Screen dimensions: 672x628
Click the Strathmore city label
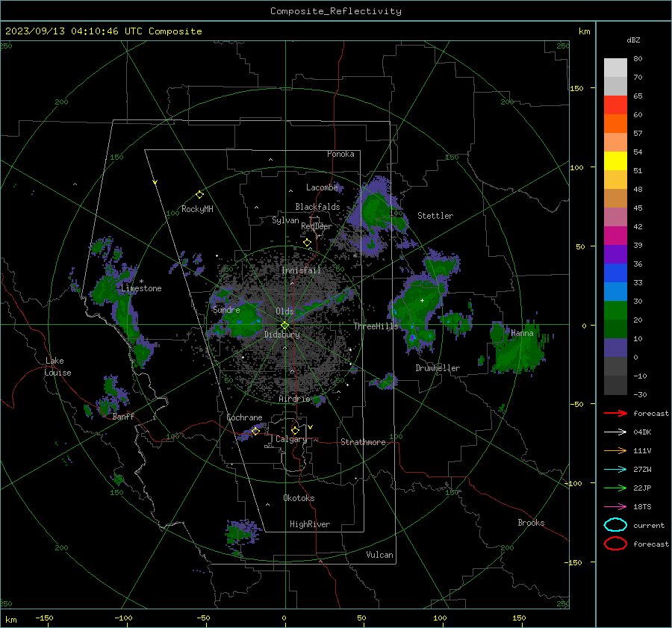coord(363,442)
